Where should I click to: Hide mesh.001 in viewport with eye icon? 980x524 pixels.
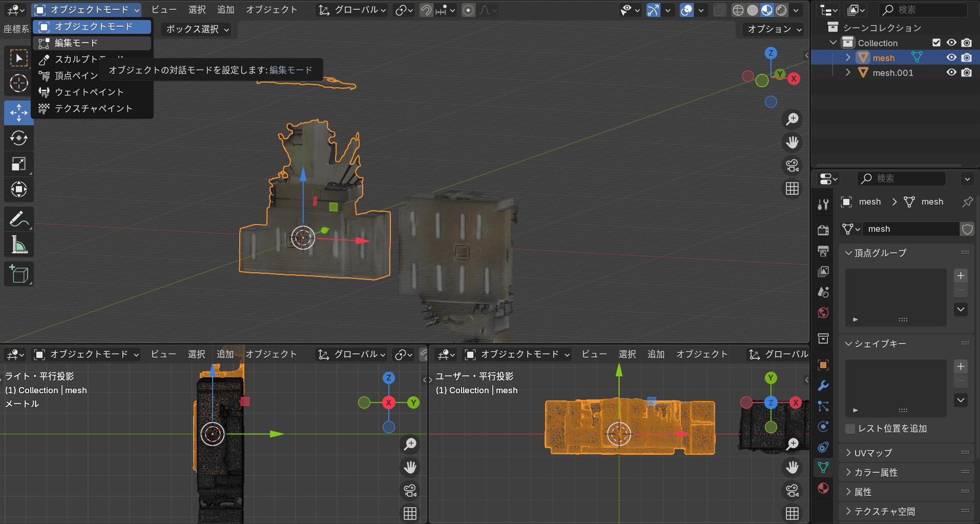click(x=951, y=73)
